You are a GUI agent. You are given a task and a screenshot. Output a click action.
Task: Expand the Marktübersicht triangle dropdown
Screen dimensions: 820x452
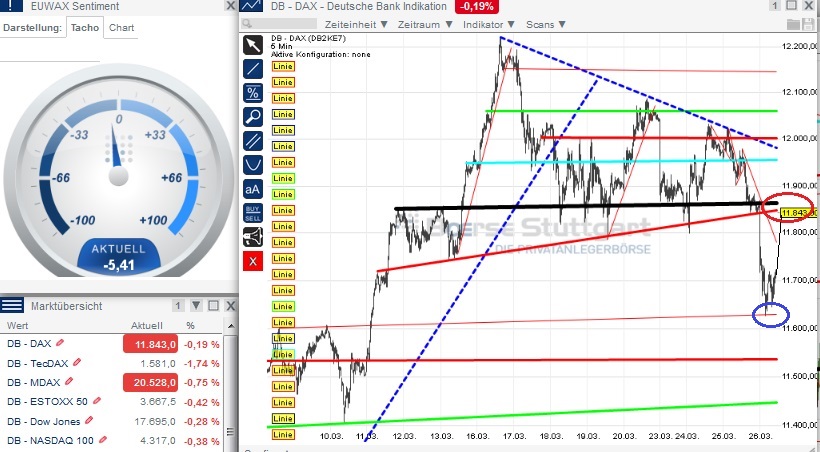pos(196,306)
